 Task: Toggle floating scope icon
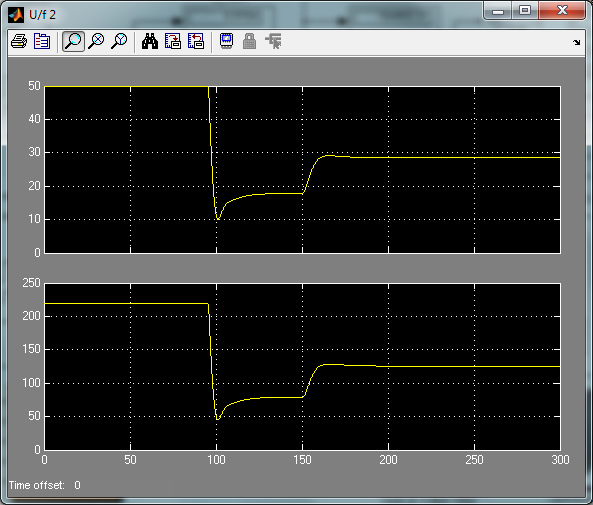[227, 41]
